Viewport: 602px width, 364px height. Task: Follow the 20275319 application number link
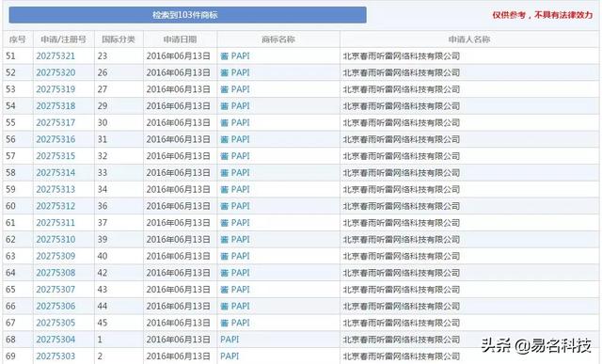[55, 89]
